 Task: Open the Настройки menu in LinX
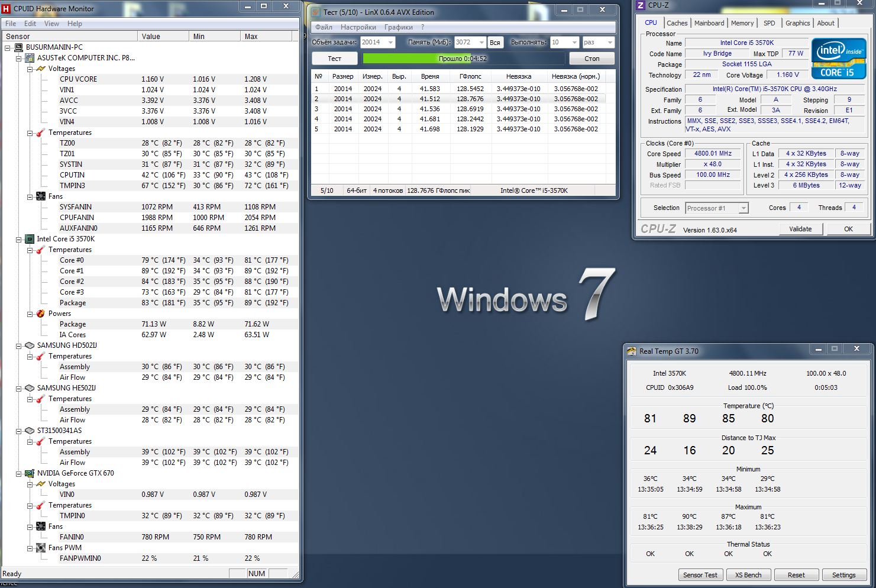pos(358,27)
